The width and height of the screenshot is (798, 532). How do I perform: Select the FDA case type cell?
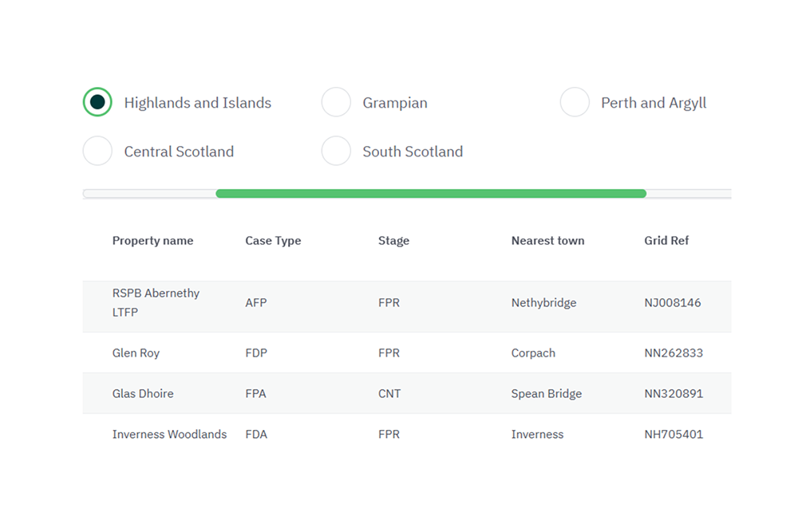(256, 434)
